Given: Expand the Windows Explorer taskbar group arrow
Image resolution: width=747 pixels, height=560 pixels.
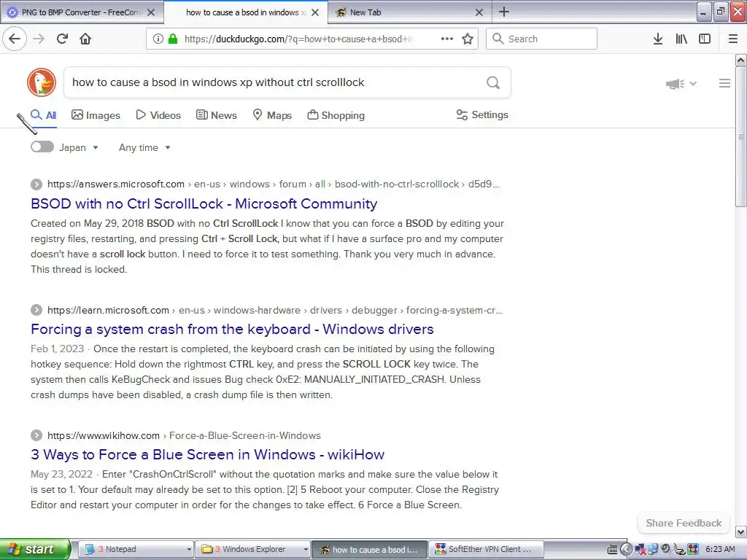Looking at the screenshot, I should (x=306, y=549).
